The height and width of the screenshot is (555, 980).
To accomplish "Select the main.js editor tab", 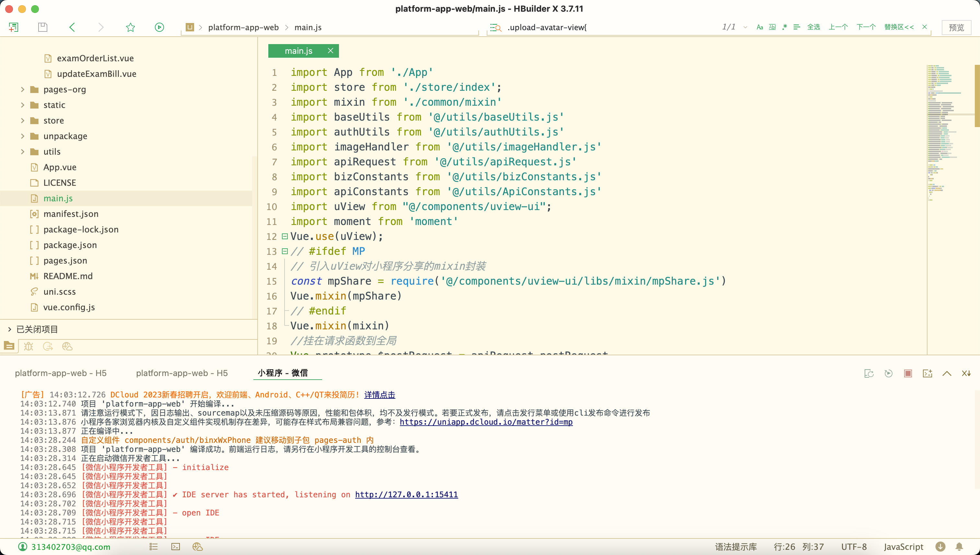I will 298,51.
